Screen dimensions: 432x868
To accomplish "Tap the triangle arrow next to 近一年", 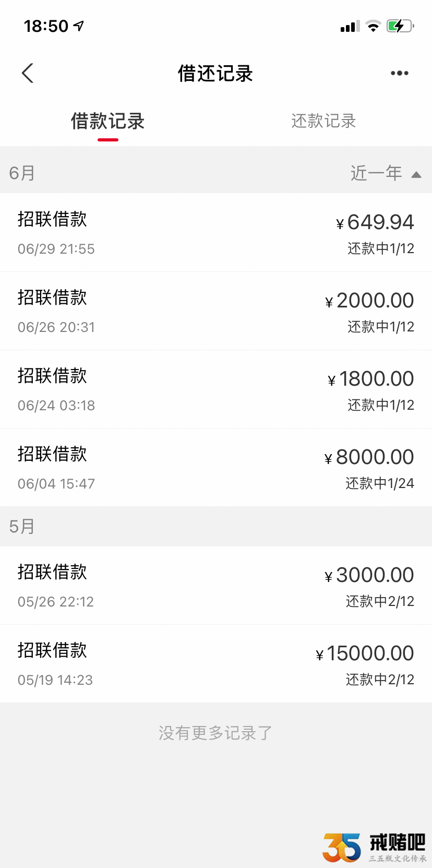I will 416,175.
